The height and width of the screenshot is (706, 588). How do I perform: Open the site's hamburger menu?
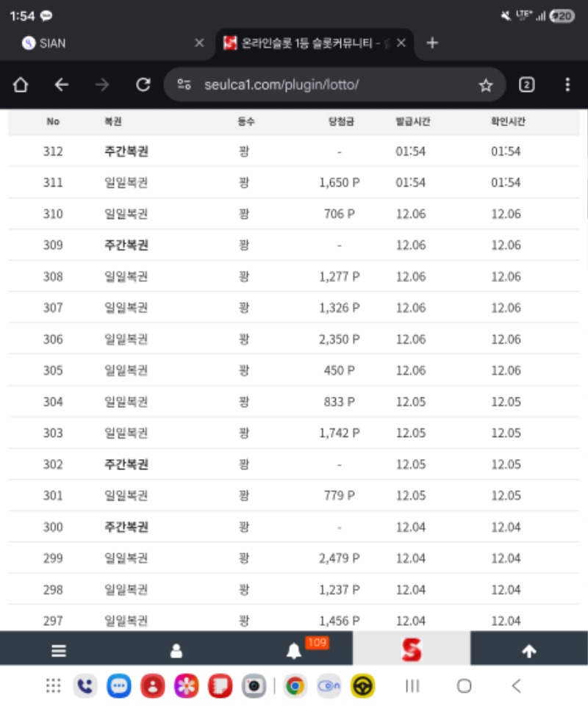click(x=57, y=650)
